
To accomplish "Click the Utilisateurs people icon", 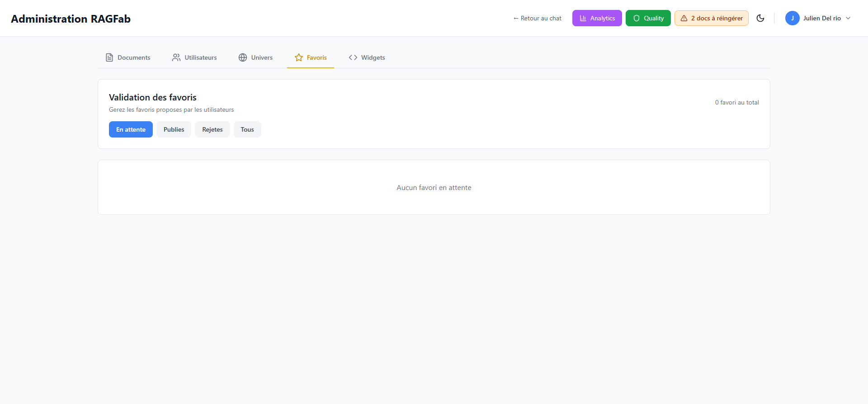I will 176,57.
